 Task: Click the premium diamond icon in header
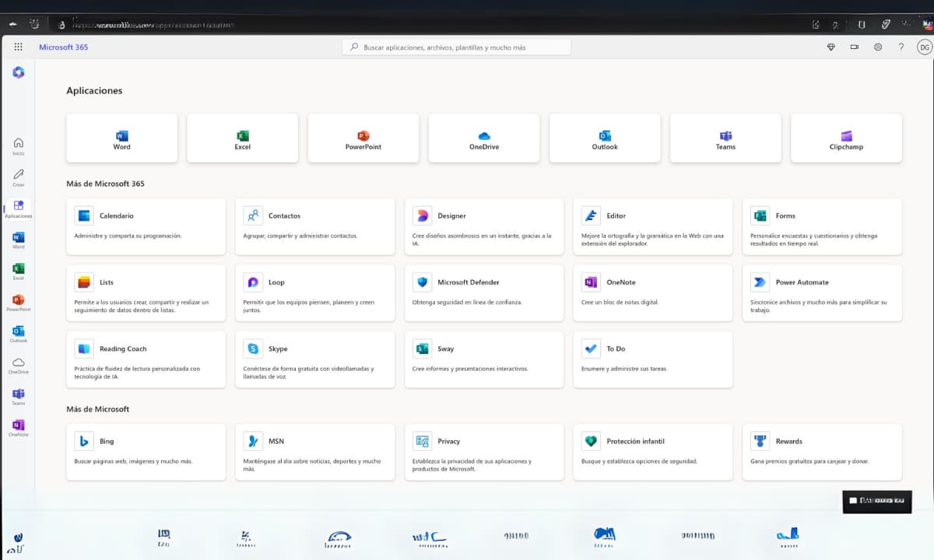(x=830, y=47)
